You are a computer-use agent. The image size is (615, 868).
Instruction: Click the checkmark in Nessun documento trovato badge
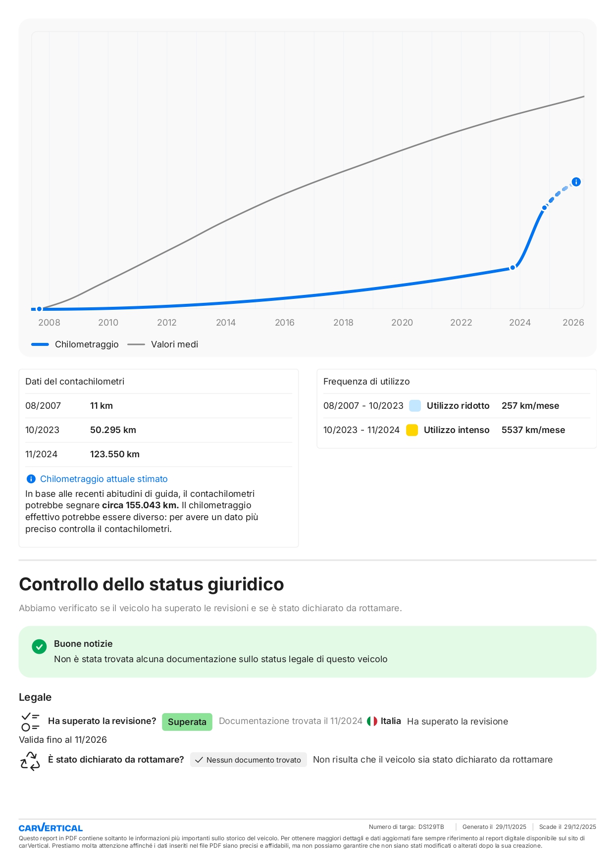199,760
